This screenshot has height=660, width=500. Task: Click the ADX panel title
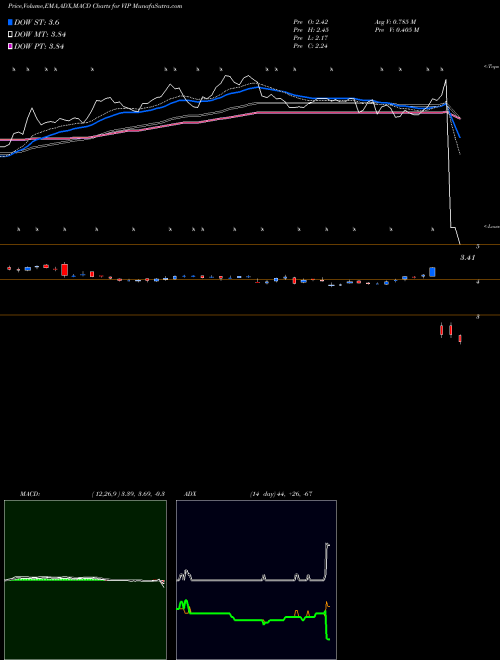[190, 494]
